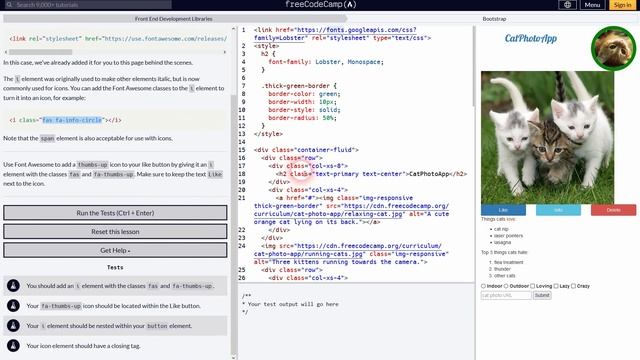Check the Crazy checkbox

tap(573, 286)
